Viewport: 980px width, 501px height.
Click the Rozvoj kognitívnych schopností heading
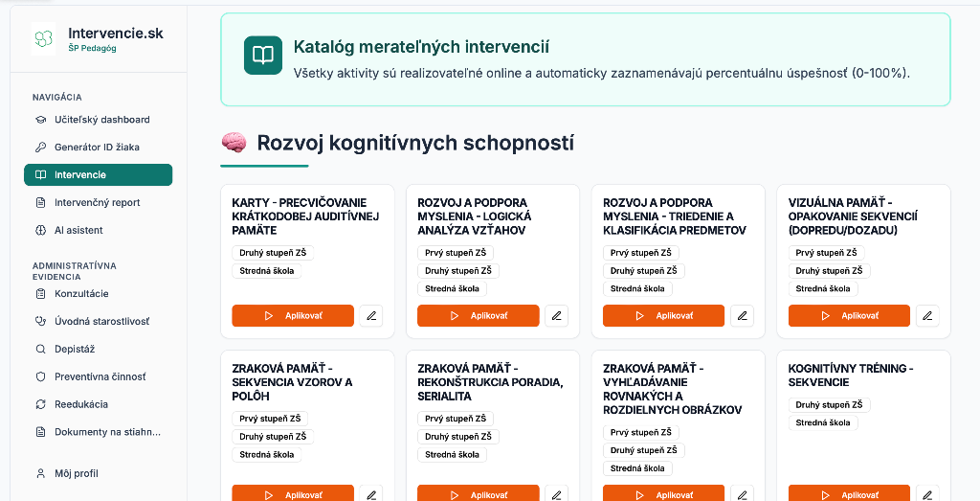tap(415, 143)
